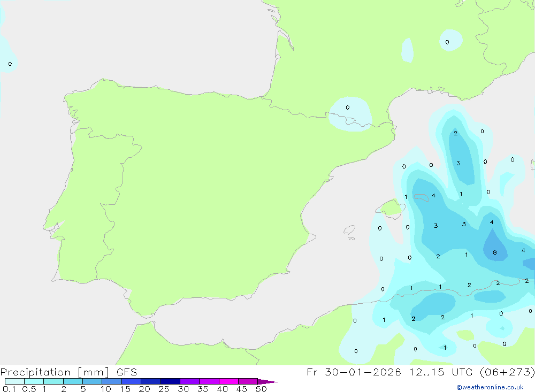Click legend label '10'

[106, 389]
